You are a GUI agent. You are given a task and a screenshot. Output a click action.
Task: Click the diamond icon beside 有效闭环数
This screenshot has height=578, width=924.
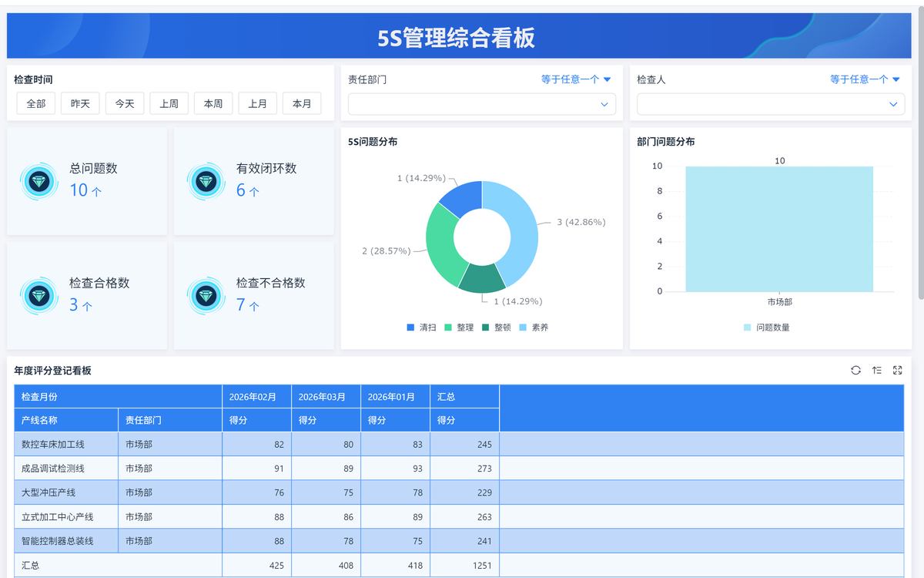point(206,182)
